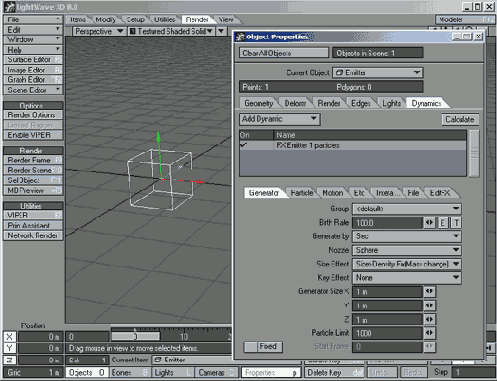
Task: Click the dynamics list scrollbar
Action: (x=474, y=153)
